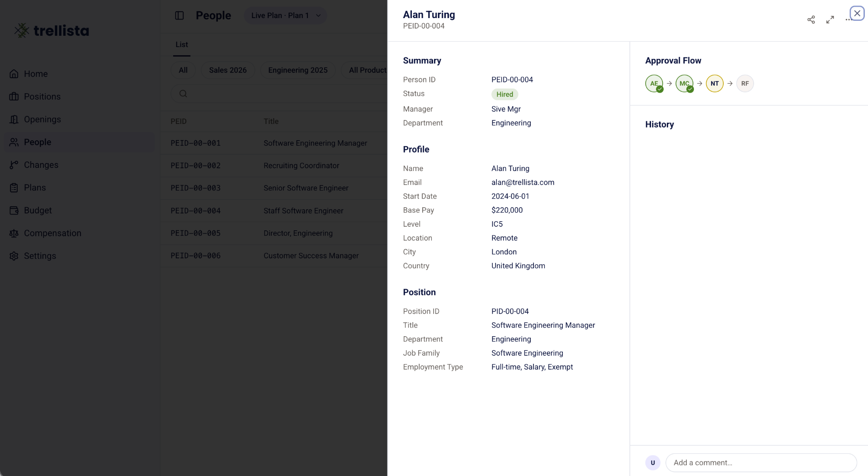This screenshot has height=476, width=868.
Task: Select the All filter chip
Action: pyautogui.click(x=183, y=70)
